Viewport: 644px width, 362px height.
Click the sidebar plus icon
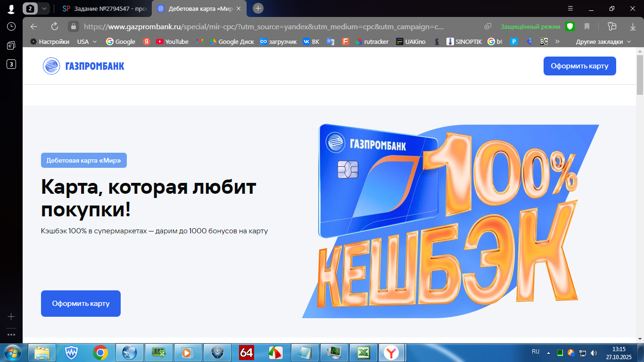pyautogui.click(x=11, y=316)
